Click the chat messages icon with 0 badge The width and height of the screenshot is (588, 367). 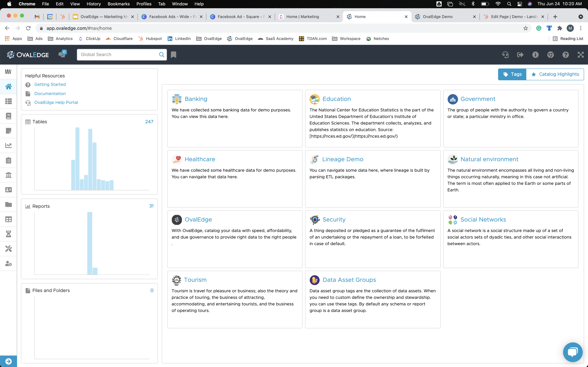(x=62, y=54)
